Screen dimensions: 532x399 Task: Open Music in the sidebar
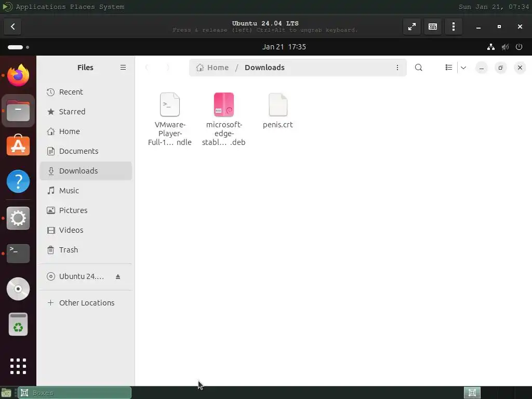tap(86, 191)
